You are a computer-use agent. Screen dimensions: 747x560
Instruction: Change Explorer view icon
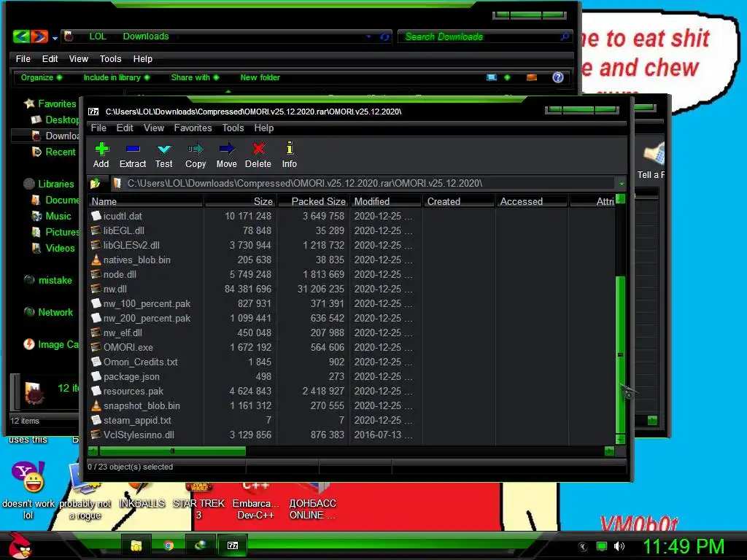492,77
